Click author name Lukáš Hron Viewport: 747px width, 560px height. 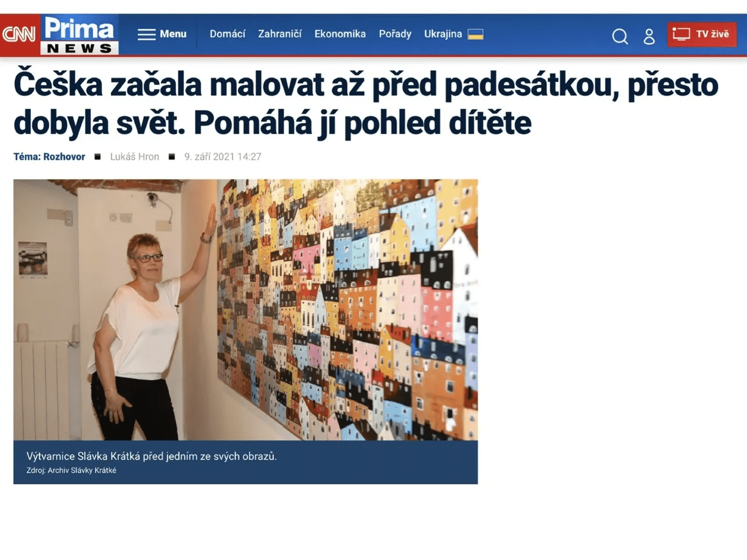point(134,156)
